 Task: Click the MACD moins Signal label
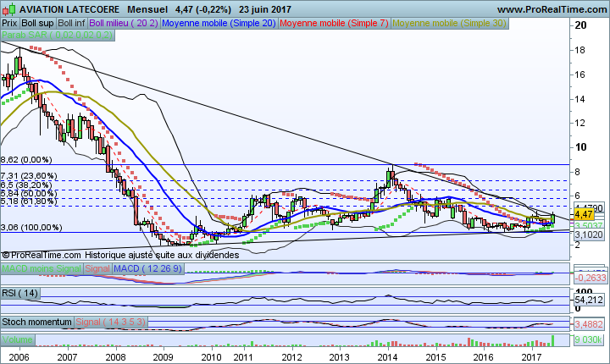tap(42, 268)
